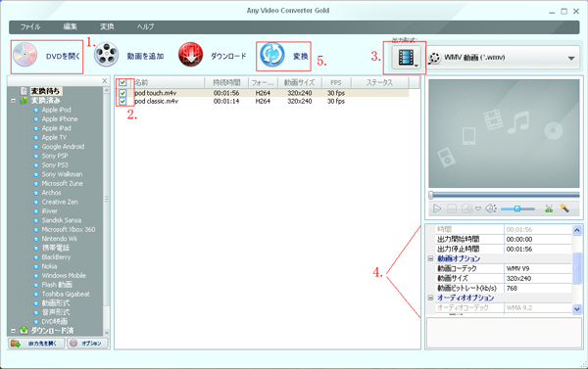Select Microsoft Xbox 360 in tree
The height and width of the screenshot is (369, 588).
(69, 229)
